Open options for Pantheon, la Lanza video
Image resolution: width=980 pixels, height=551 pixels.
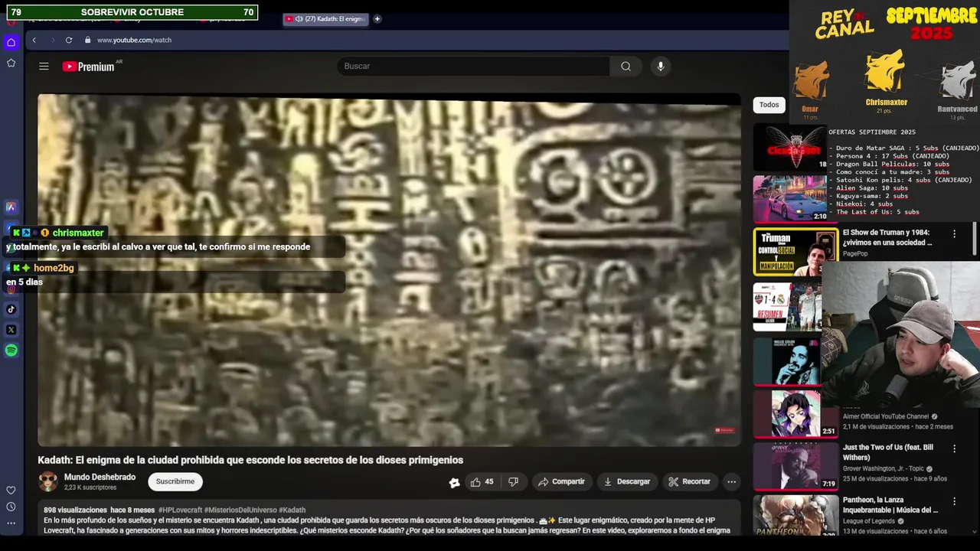coord(954,501)
